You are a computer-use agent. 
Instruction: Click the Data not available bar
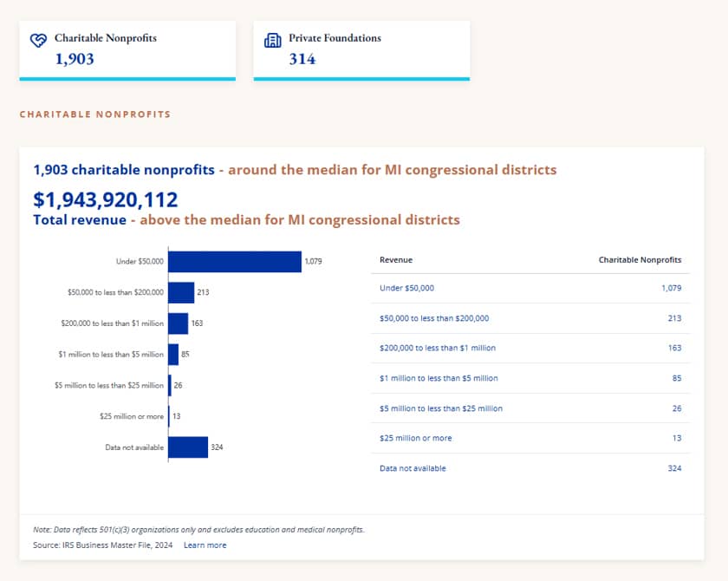pyautogui.click(x=188, y=447)
